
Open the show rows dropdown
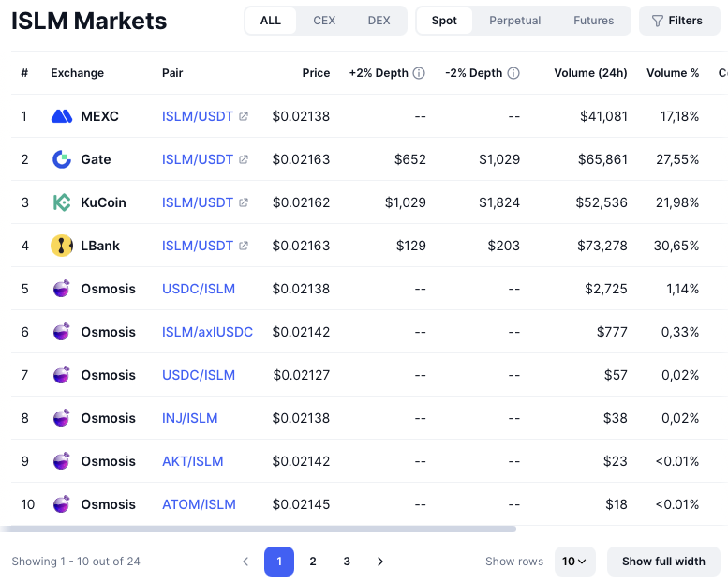[x=574, y=562]
